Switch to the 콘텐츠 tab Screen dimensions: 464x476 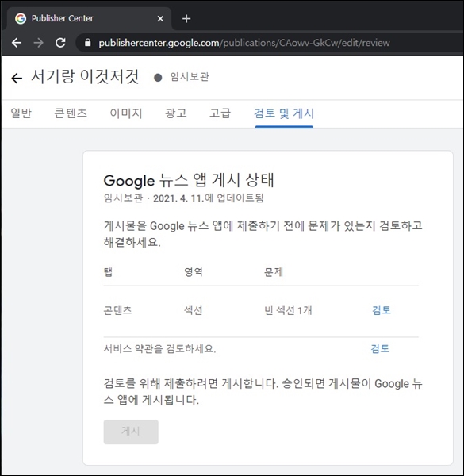(x=71, y=113)
